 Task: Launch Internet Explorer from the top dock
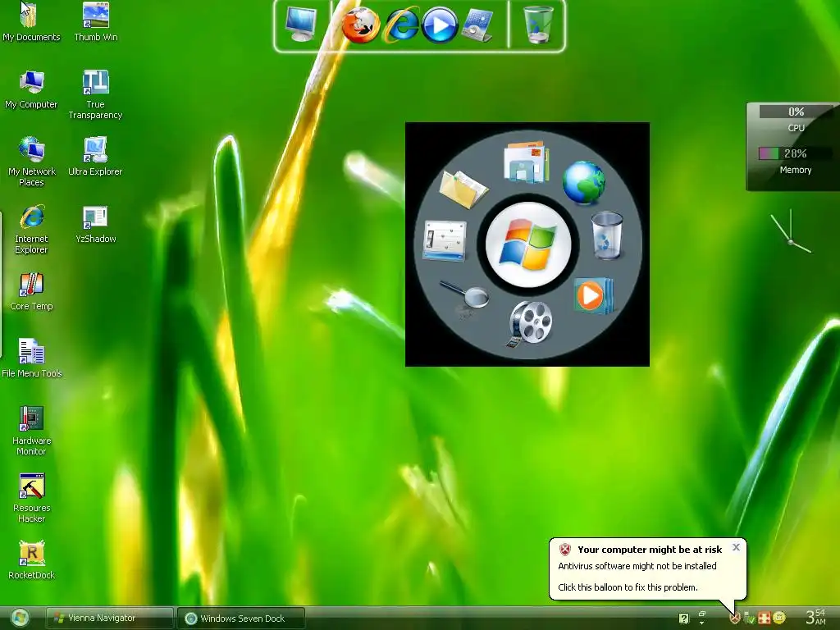tap(400, 25)
